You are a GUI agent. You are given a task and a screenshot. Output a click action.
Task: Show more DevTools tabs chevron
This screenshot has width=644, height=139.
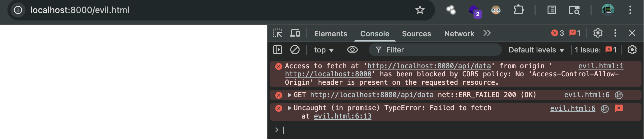[487, 33]
